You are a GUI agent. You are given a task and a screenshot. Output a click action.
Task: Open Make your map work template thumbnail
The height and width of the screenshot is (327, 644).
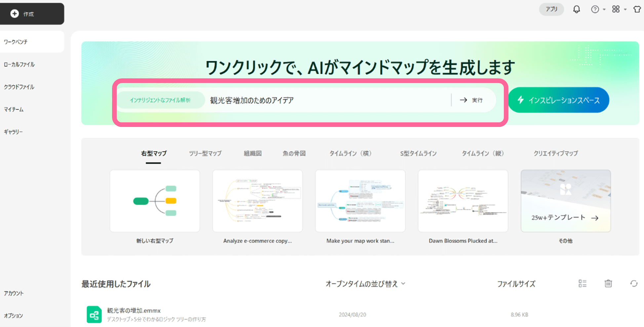(360, 201)
